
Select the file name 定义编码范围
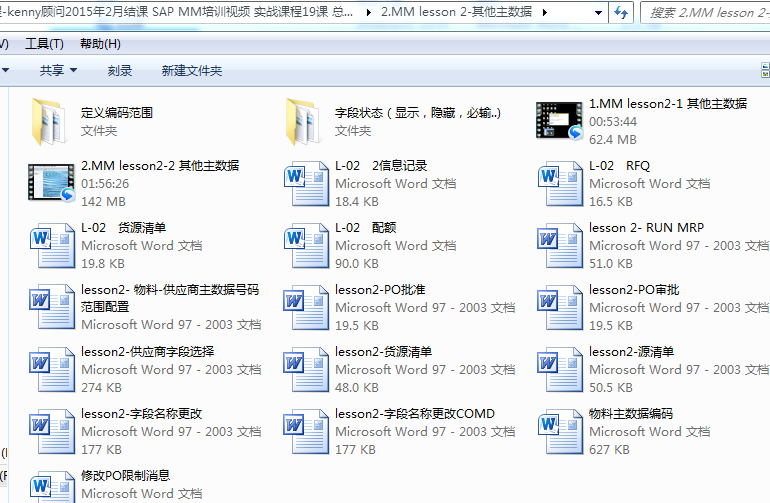[117, 112]
